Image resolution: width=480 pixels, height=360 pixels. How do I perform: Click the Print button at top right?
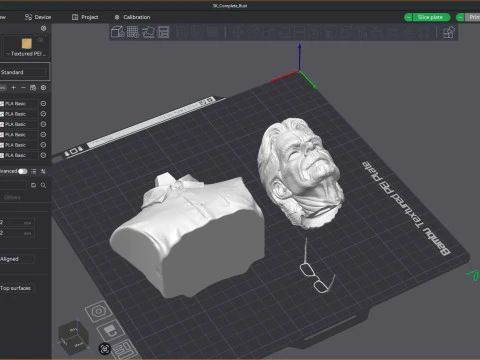coord(474,17)
